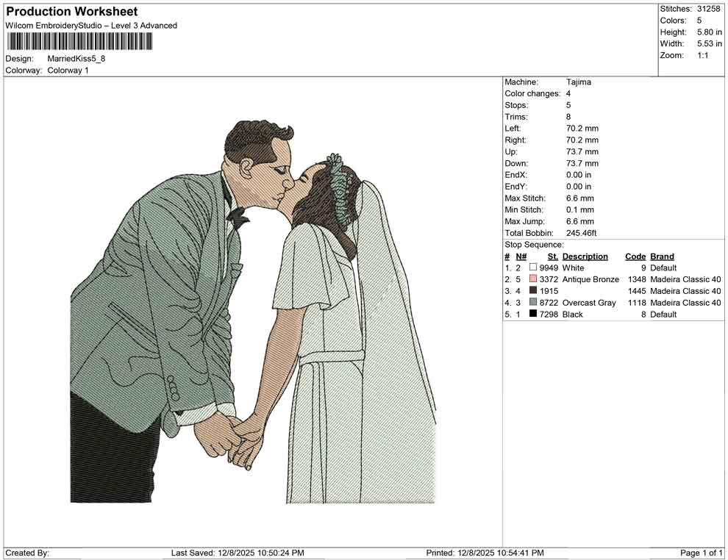The height and width of the screenshot is (560, 728).
Task: Select the White thread swatch 9949
Action: (534, 268)
